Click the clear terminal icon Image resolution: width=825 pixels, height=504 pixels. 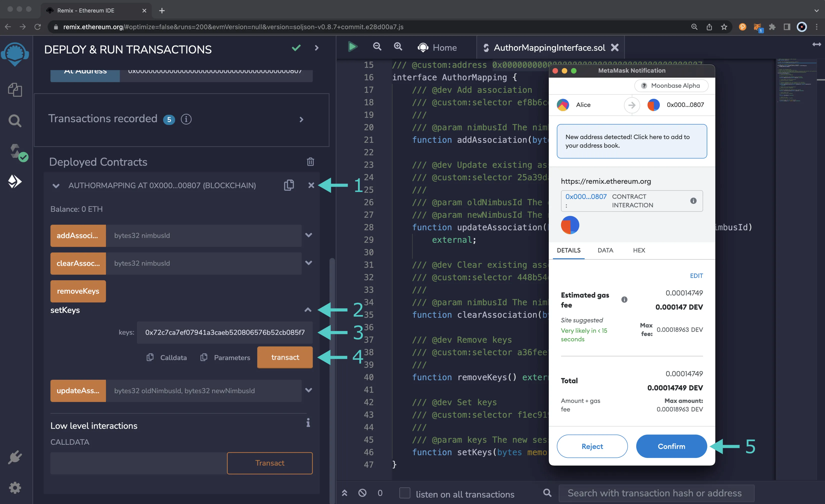pyautogui.click(x=362, y=493)
